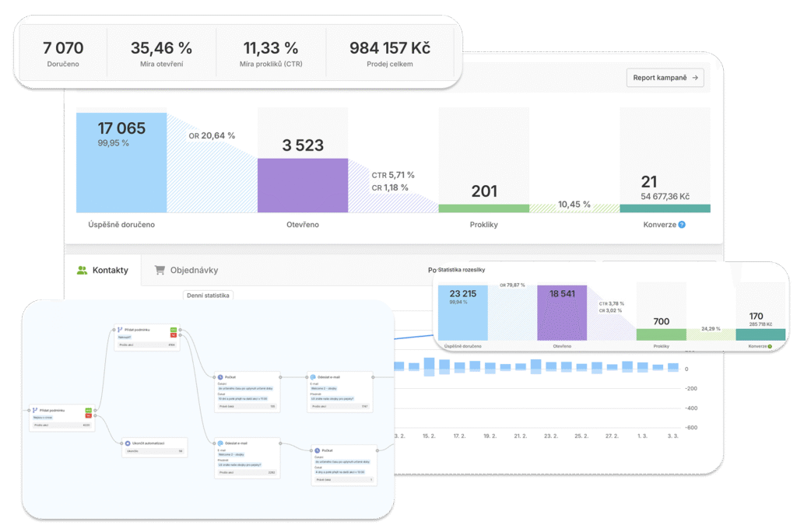Viewport: 797px width, 532px height.
Task: Select the red no output on the Nakoupil? node
Action: coord(173,335)
